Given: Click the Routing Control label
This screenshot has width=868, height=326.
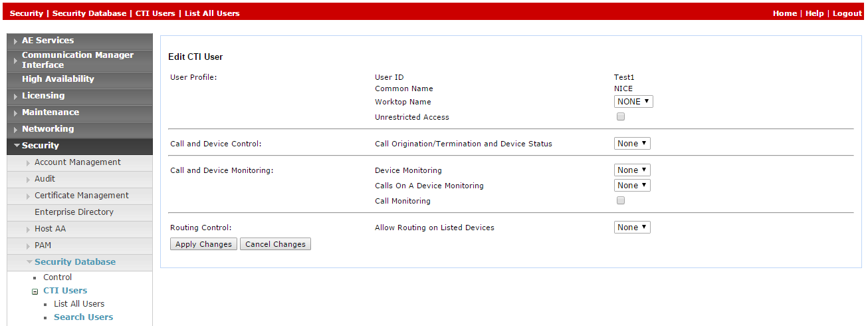Looking at the screenshot, I should pyautogui.click(x=201, y=228).
